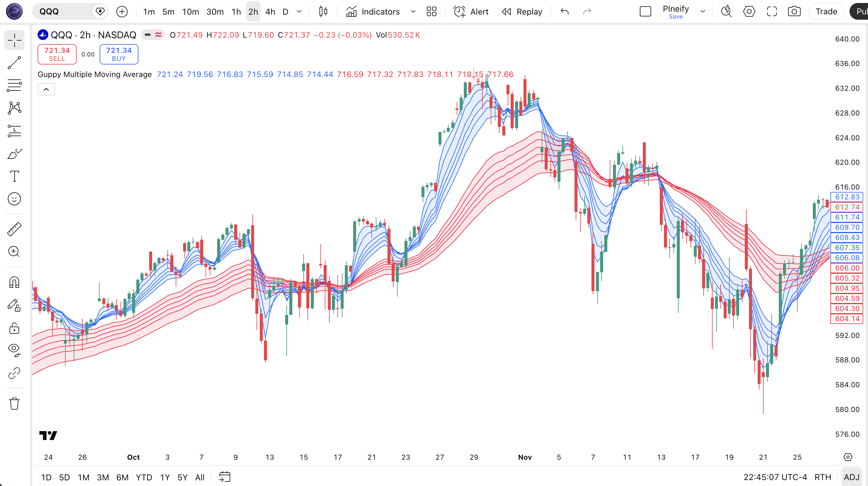Switch to the 4h timeframe
The width and height of the screenshot is (868, 486).
(x=270, y=11)
